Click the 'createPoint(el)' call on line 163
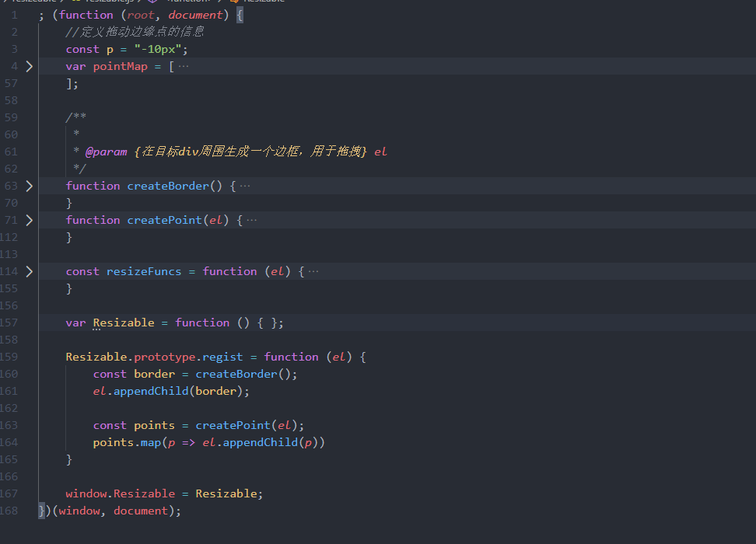 click(247, 425)
